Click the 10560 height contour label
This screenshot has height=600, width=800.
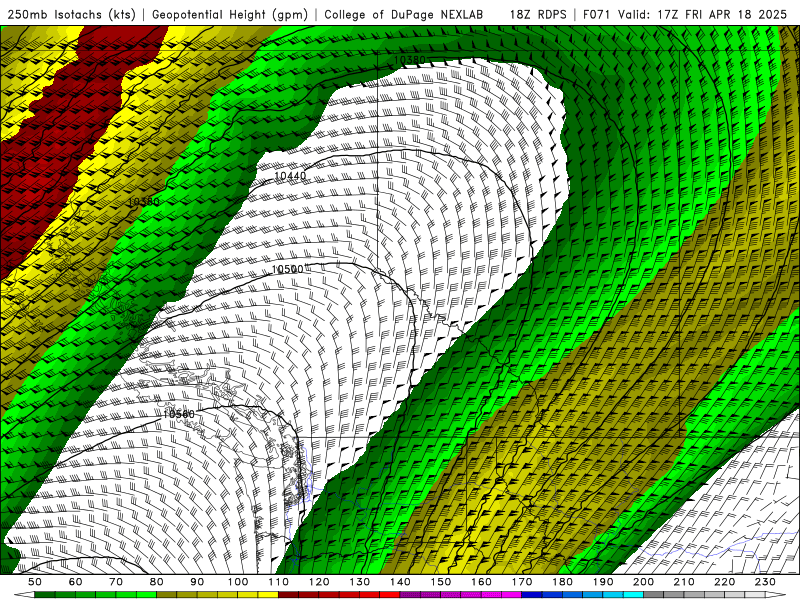(x=179, y=414)
